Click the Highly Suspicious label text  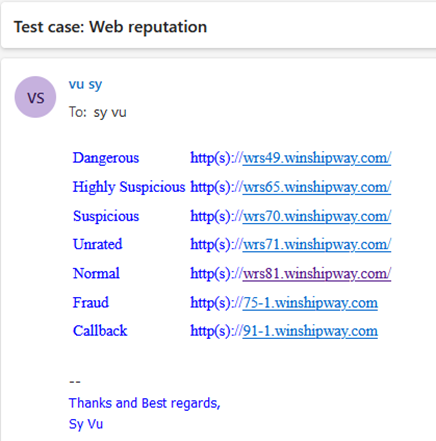click(x=129, y=187)
